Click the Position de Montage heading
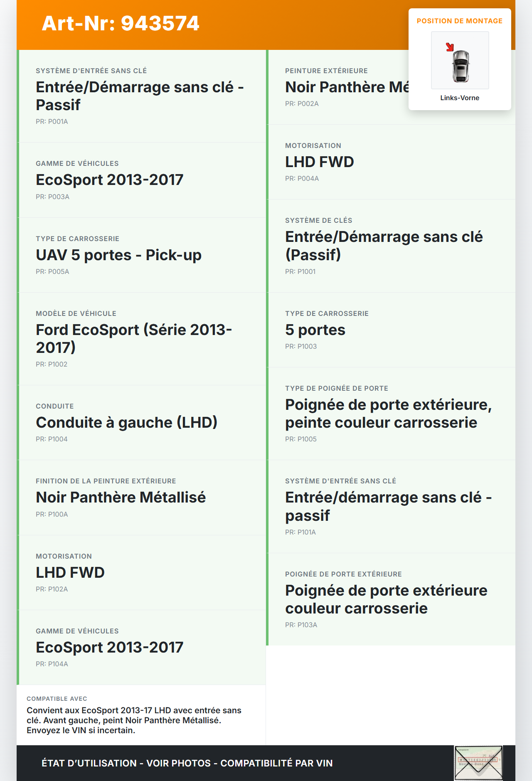 (459, 21)
